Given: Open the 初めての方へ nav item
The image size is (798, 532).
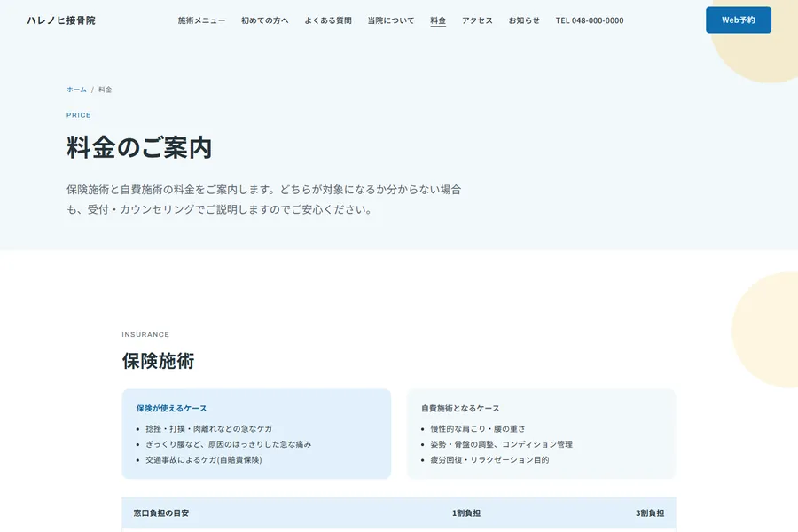Looking at the screenshot, I should pyautogui.click(x=264, y=20).
